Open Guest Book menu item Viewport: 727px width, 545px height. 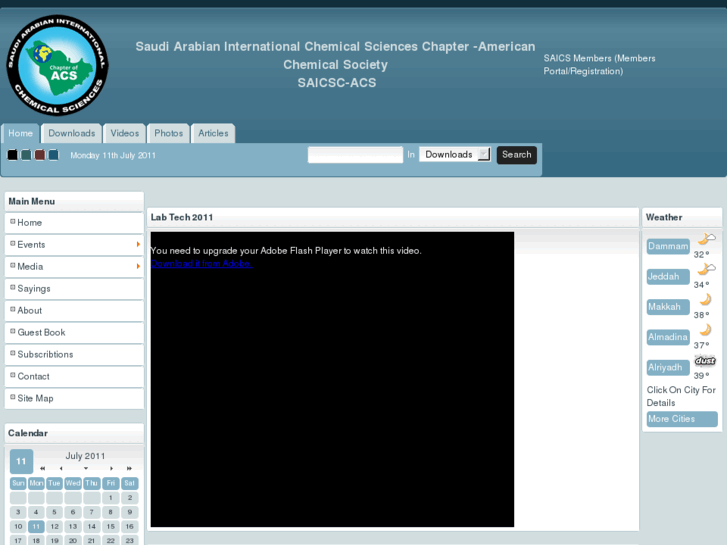(x=74, y=333)
